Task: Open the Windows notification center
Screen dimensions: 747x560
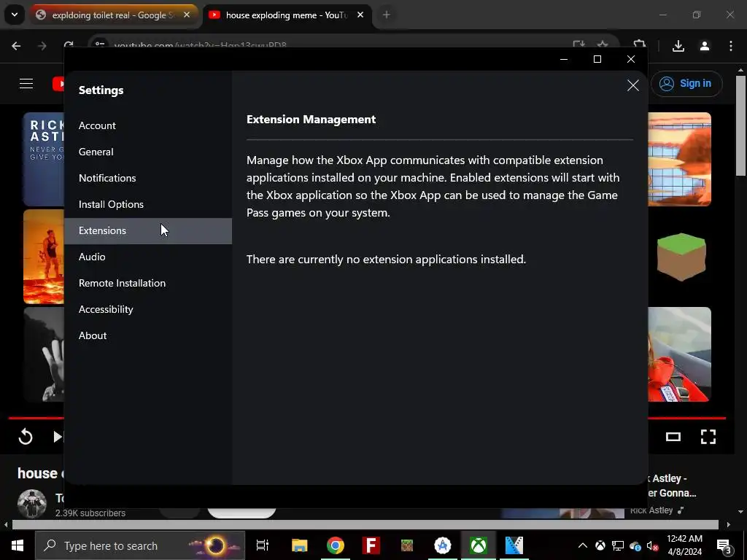Action: click(x=724, y=545)
